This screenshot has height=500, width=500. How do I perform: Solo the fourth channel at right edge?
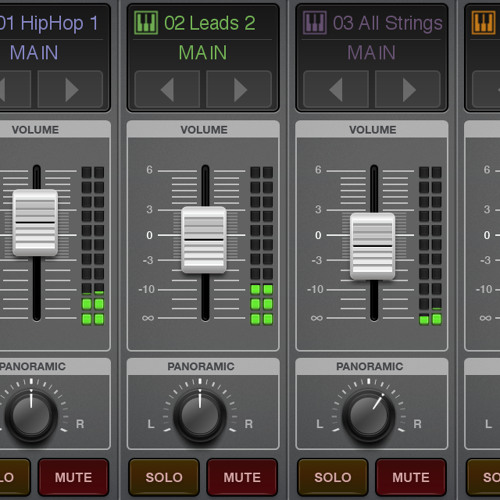pyautogui.click(x=484, y=477)
